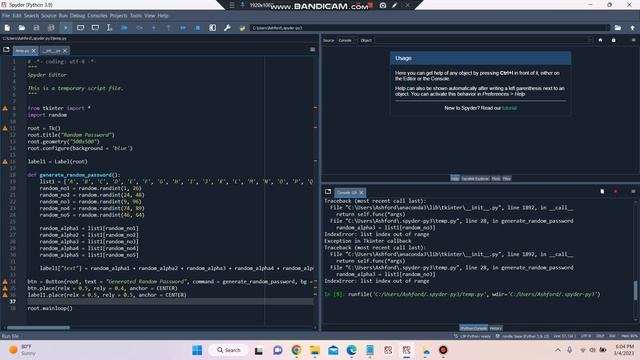Click the Help Object input field
640x360 pixels.
[x=484, y=40]
